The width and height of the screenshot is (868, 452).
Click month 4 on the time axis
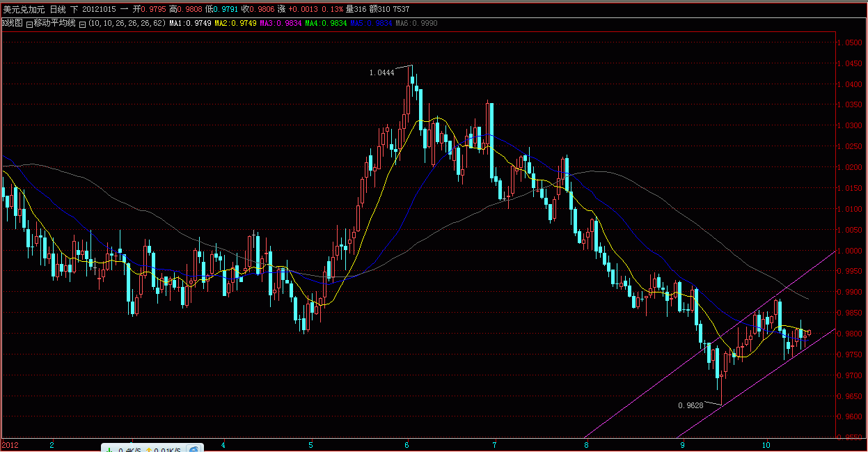[x=223, y=444]
